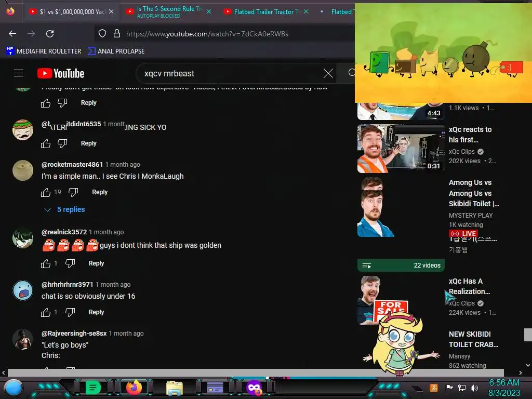
Task: Dislike the 'ING SICK YO' comment
Action: click(x=62, y=143)
